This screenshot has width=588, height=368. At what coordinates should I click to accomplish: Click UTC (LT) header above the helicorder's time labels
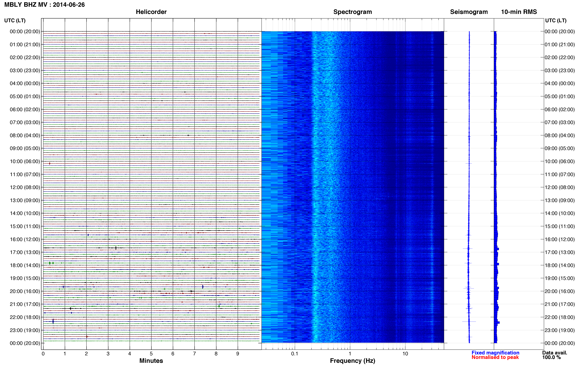tap(15, 20)
